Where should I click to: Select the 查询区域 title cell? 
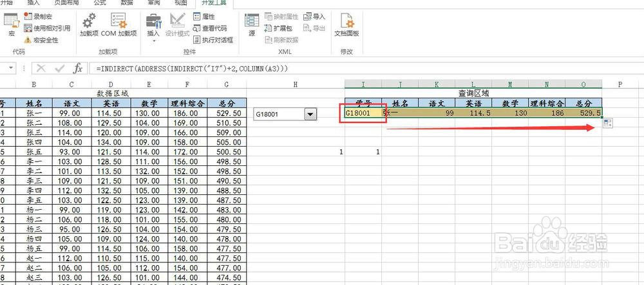(473, 93)
